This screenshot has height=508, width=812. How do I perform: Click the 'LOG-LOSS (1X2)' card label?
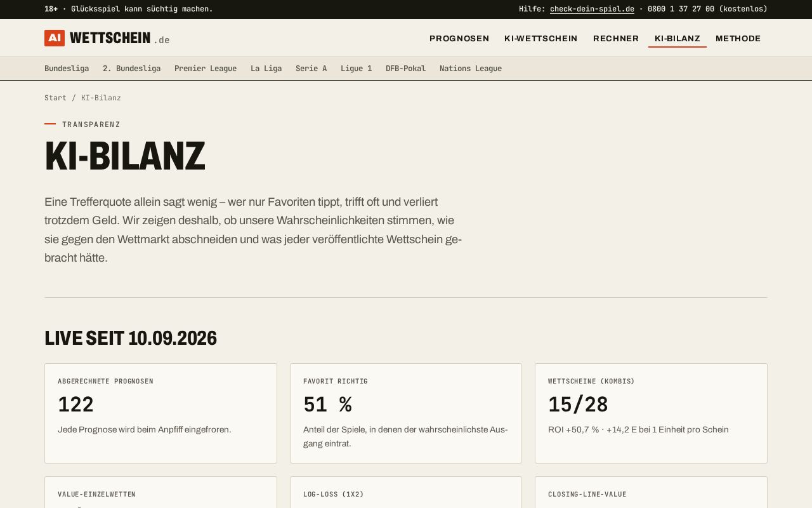[334, 495]
